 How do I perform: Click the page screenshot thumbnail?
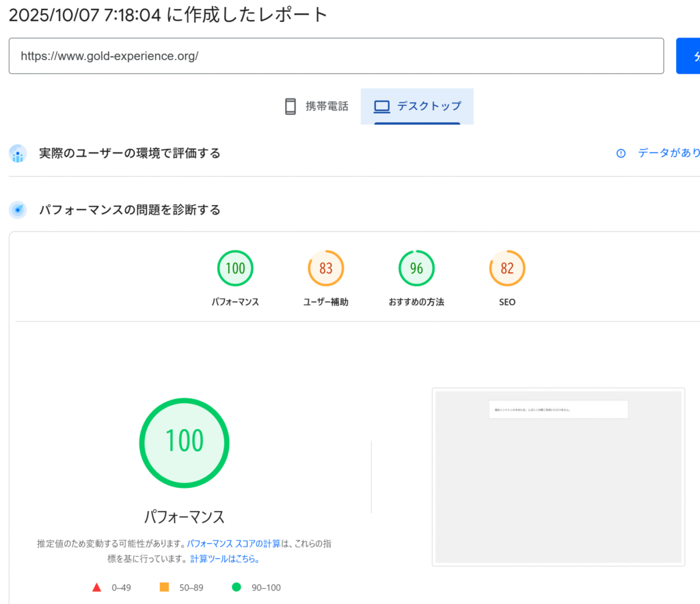click(558, 476)
